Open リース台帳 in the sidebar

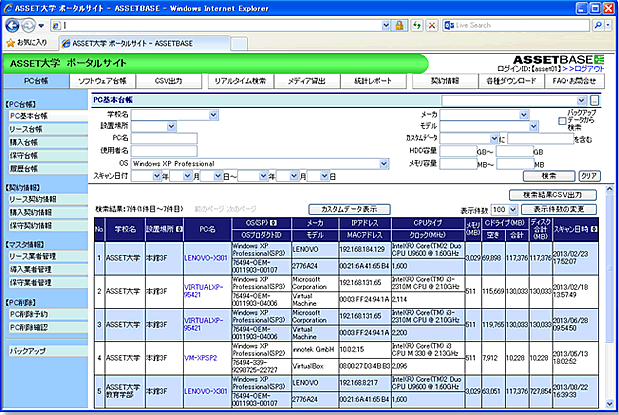point(48,129)
